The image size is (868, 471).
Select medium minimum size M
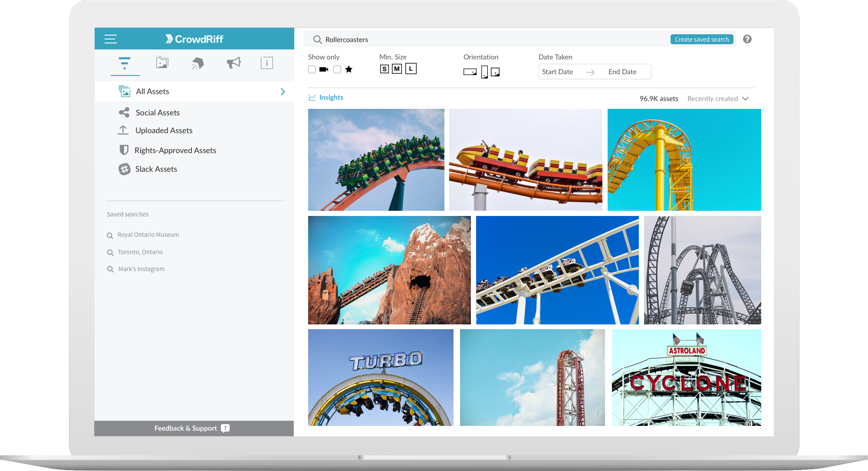pyautogui.click(x=397, y=69)
